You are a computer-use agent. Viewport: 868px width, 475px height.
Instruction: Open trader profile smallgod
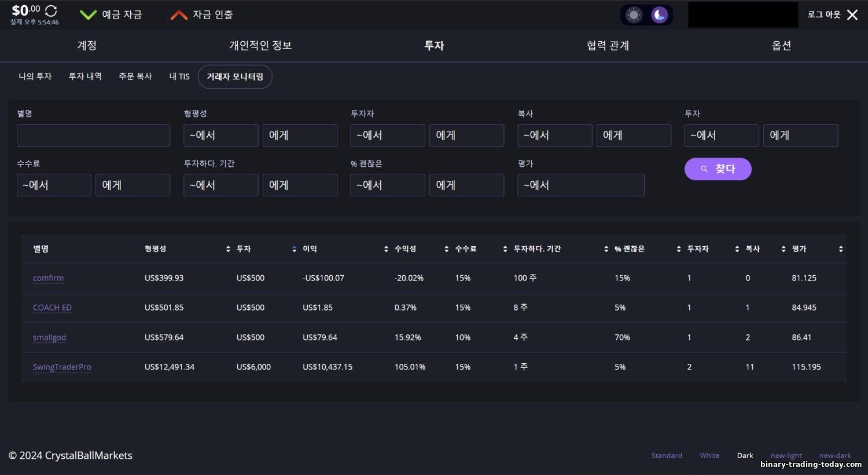point(49,337)
